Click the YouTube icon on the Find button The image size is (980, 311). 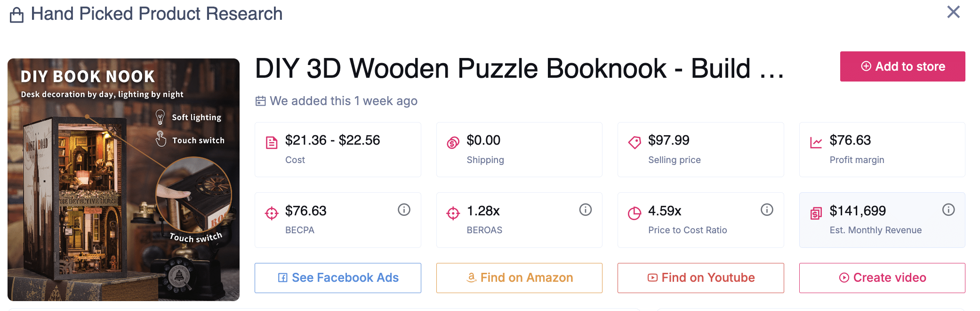point(652,278)
